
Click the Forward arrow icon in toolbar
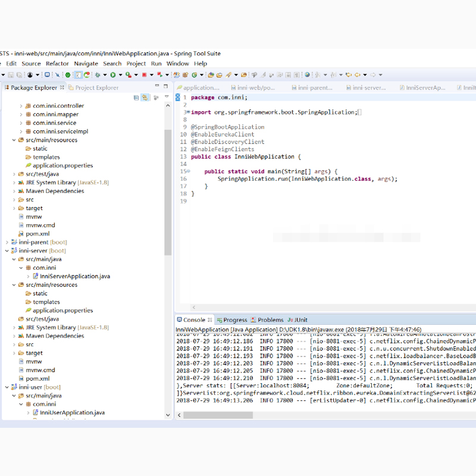tap(373, 75)
